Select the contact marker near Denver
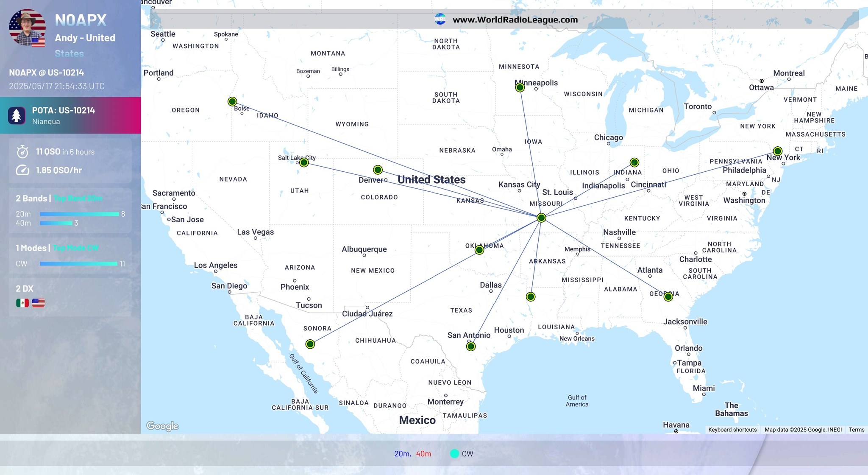Image resolution: width=868 pixels, height=475 pixels. (378, 170)
